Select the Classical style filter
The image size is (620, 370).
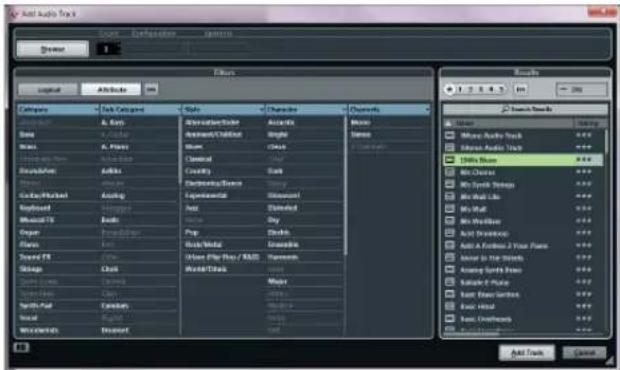click(198, 159)
